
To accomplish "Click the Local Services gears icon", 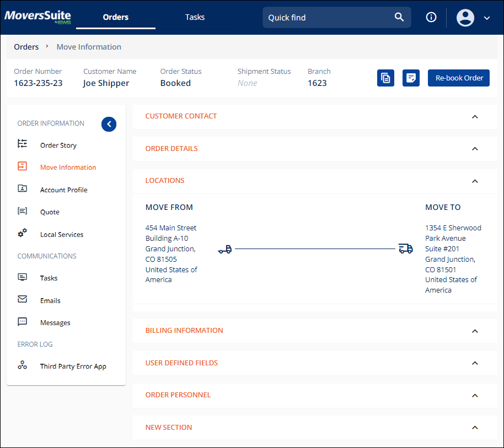I will pos(22,234).
